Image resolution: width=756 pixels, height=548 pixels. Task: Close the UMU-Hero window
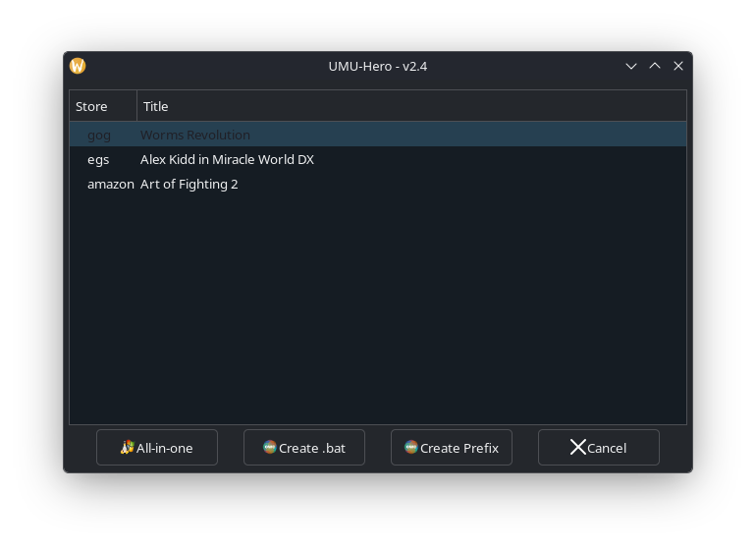(678, 66)
